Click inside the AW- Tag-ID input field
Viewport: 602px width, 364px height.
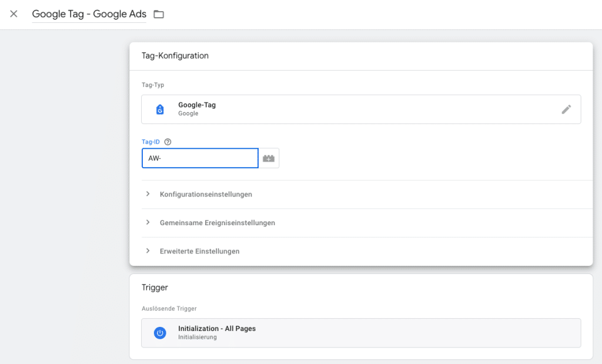[x=200, y=158]
